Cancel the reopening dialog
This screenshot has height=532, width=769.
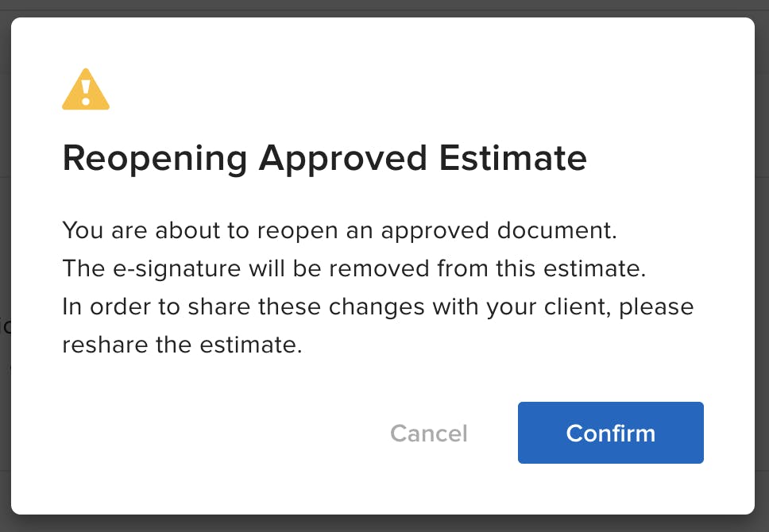[x=429, y=434]
